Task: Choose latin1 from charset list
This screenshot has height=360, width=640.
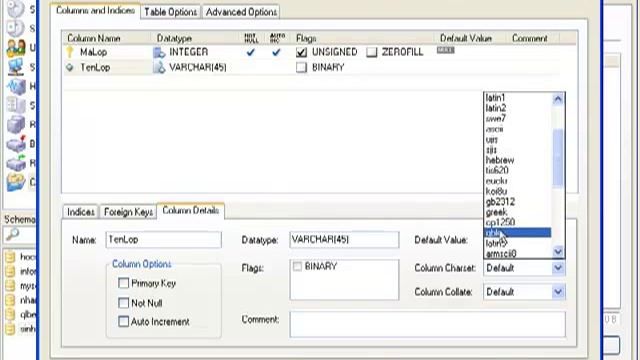Action: [496, 98]
